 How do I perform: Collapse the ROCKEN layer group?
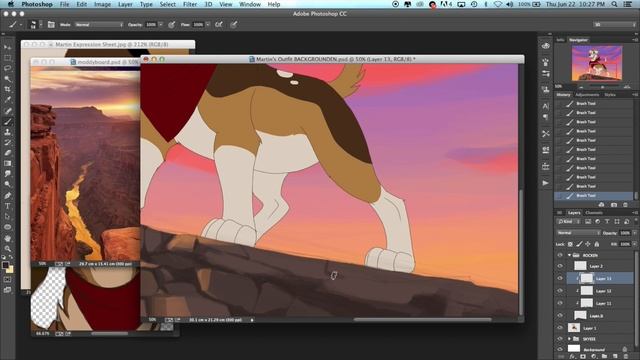click(569, 255)
